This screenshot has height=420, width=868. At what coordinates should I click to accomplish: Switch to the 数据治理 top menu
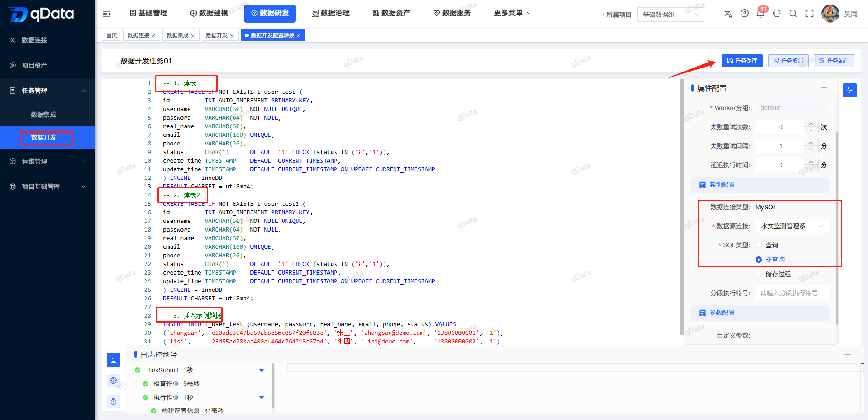click(x=331, y=13)
